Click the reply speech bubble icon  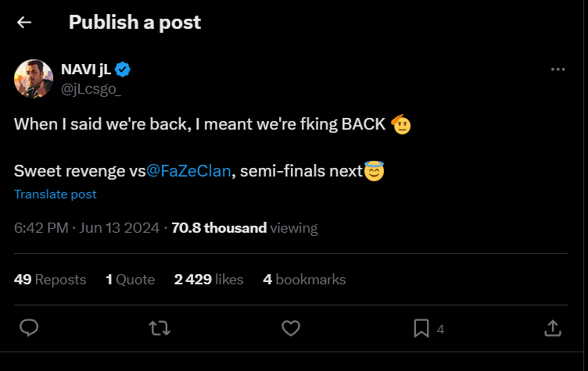29,328
